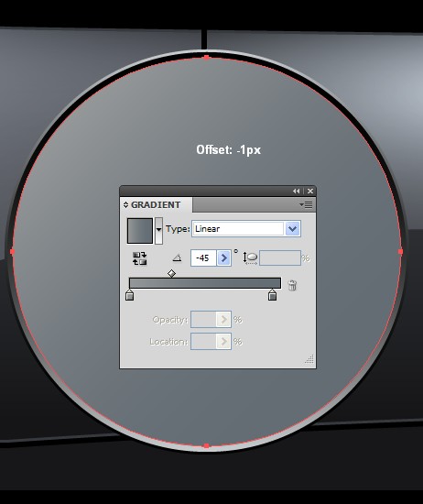Click the panel resize grip corner
The width and height of the screenshot is (423, 504).
click(x=309, y=359)
